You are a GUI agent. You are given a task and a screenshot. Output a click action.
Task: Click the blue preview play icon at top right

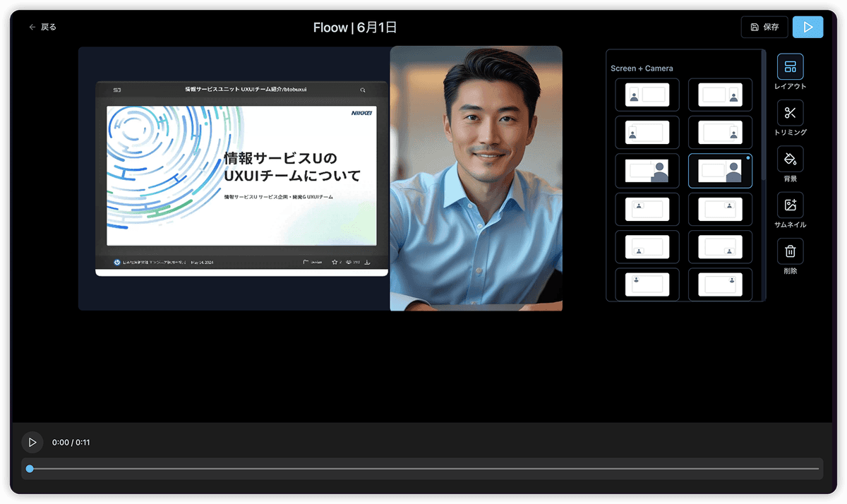coord(807,27)
